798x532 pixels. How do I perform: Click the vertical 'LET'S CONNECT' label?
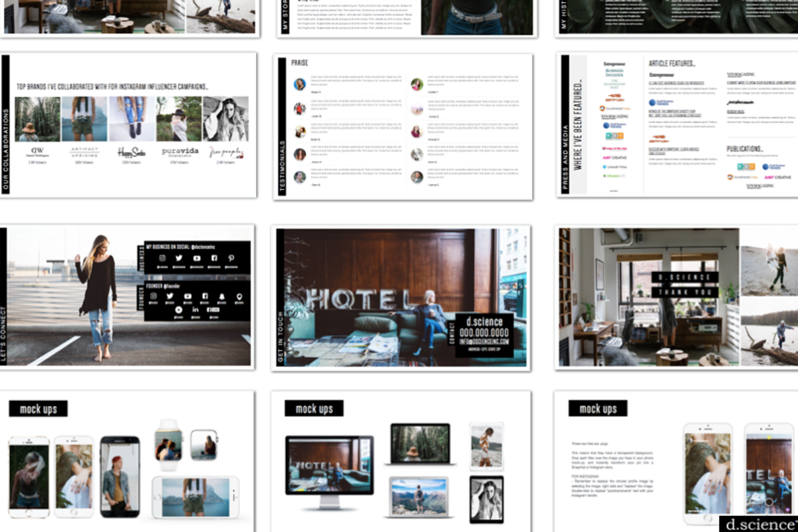coord(3,333)
